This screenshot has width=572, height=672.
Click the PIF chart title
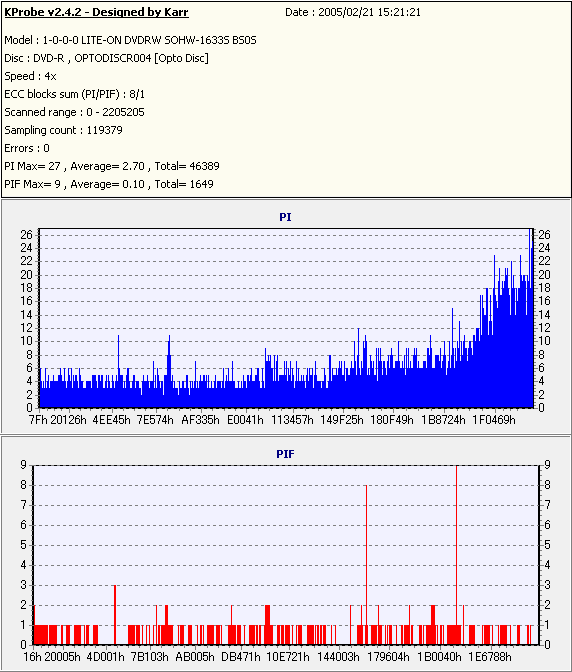pyautogui.click(x=285, y=454)
